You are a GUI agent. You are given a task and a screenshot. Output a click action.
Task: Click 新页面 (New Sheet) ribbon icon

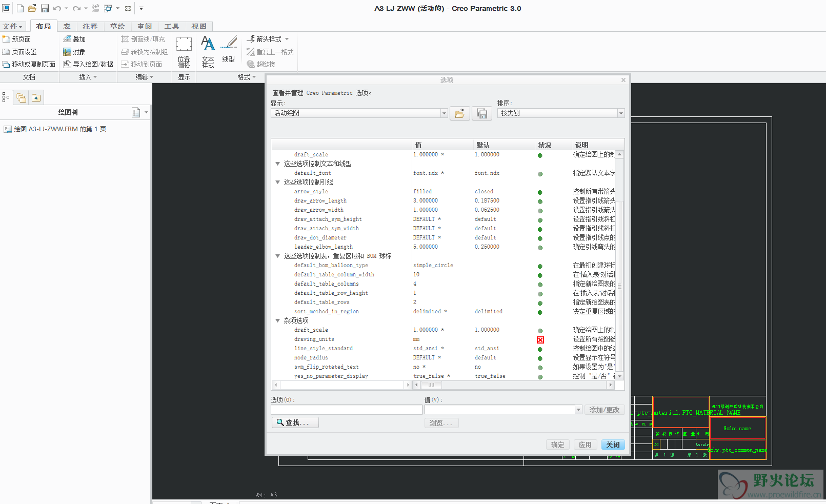coord(17,39)
